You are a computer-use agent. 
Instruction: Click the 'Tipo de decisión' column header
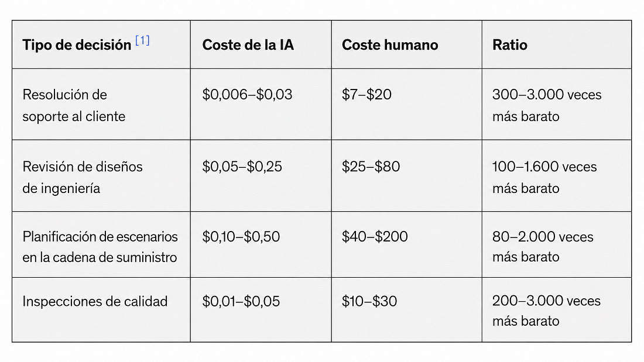coord(77,44)
